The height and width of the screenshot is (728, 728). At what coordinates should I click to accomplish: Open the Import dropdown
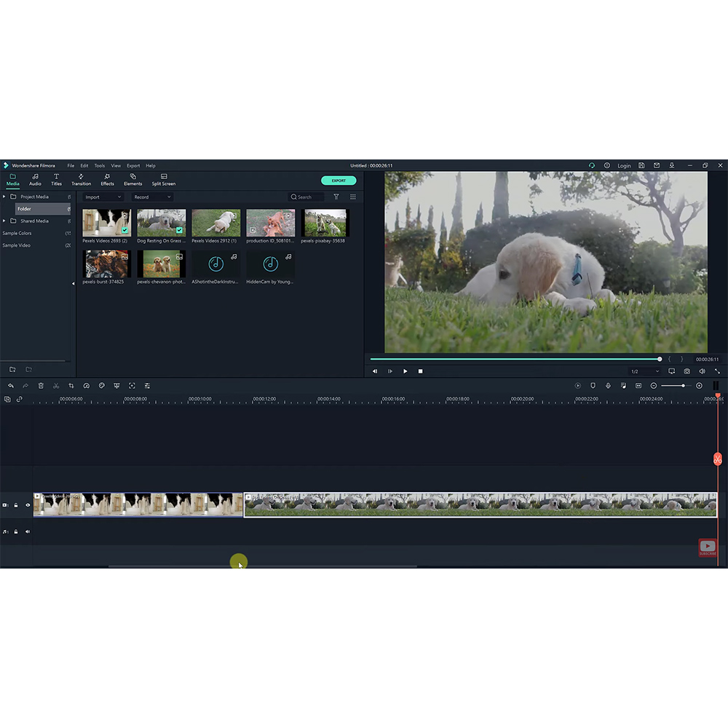103,197
